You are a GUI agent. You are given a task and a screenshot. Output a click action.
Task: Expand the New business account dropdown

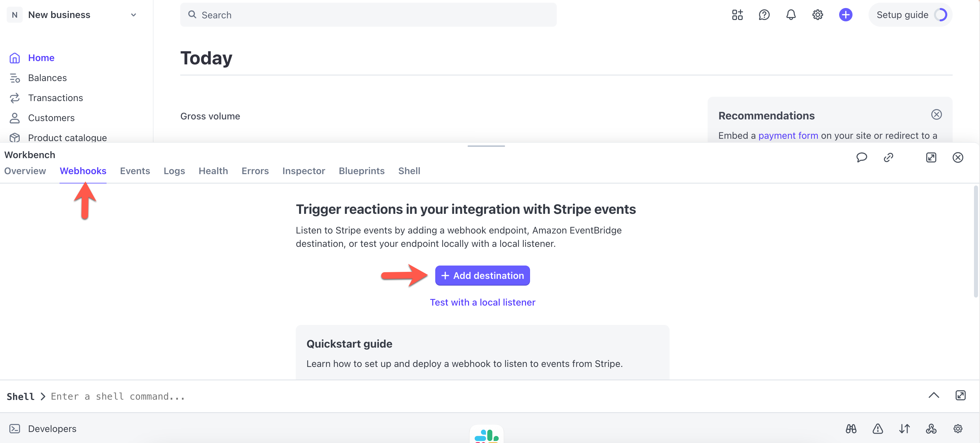click(133, 15)
